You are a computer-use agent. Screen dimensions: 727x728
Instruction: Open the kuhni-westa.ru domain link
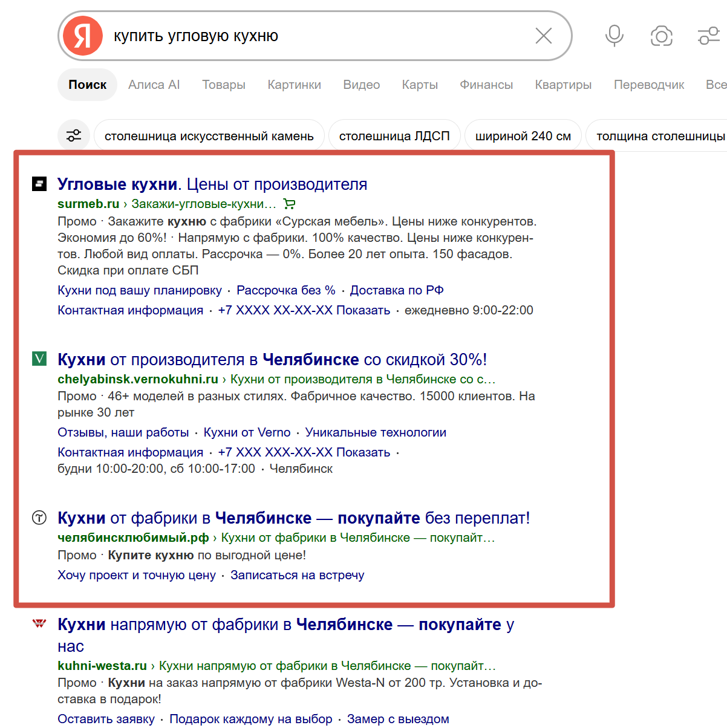point(102,666)
